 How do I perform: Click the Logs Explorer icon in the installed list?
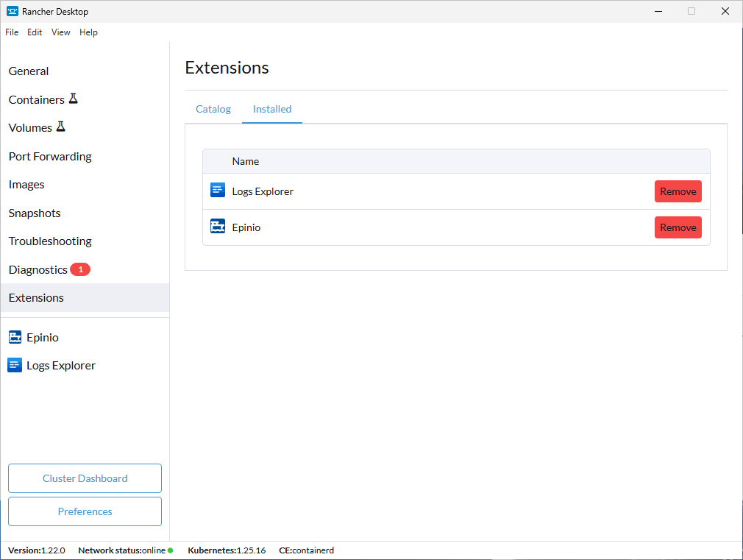[218, 191]
